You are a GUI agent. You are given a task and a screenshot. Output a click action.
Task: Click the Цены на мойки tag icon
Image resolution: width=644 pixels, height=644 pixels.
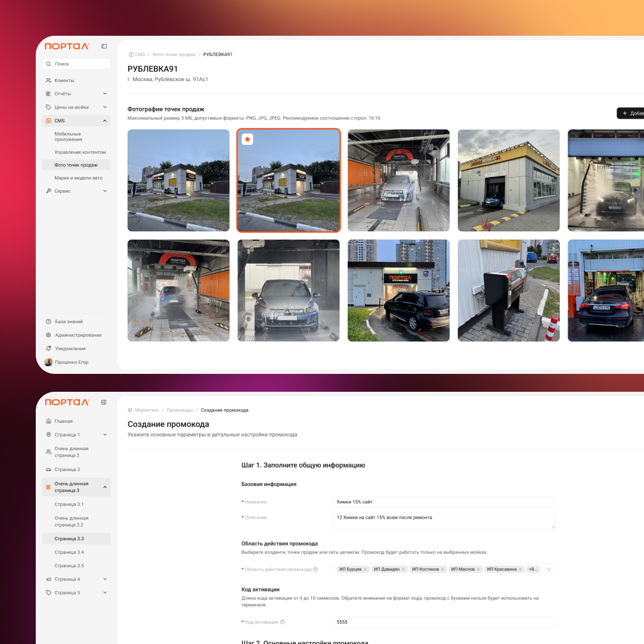coord(48,107)
